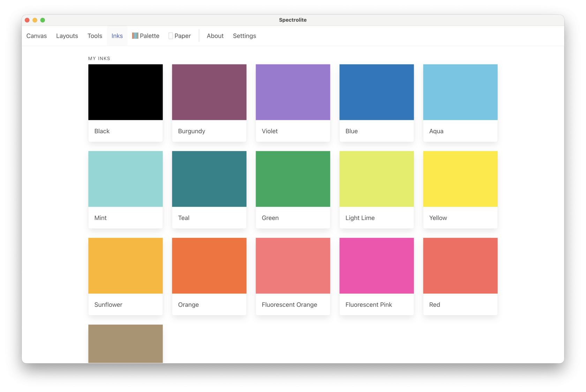This screenshot has width=586, height=392.
Task: Pick the Teal ink swatch
Action: click(x=209, y=179)
